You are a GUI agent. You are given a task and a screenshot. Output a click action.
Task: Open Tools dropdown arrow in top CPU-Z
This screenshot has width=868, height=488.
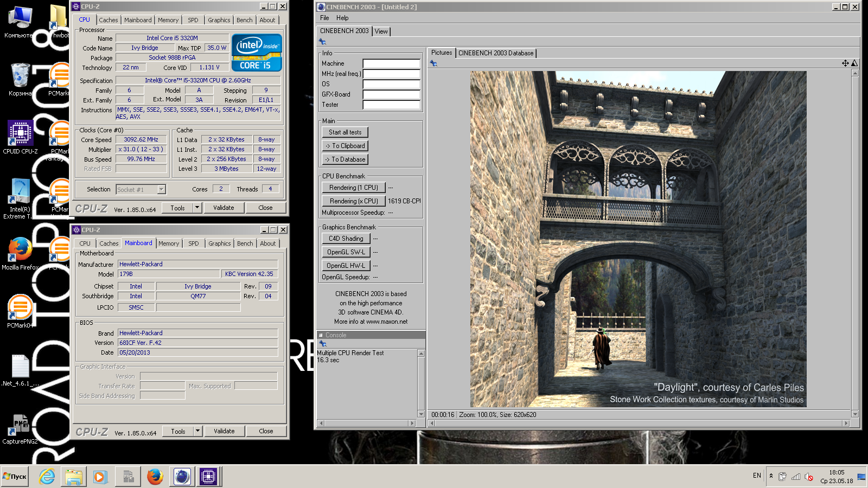[197, 208]
